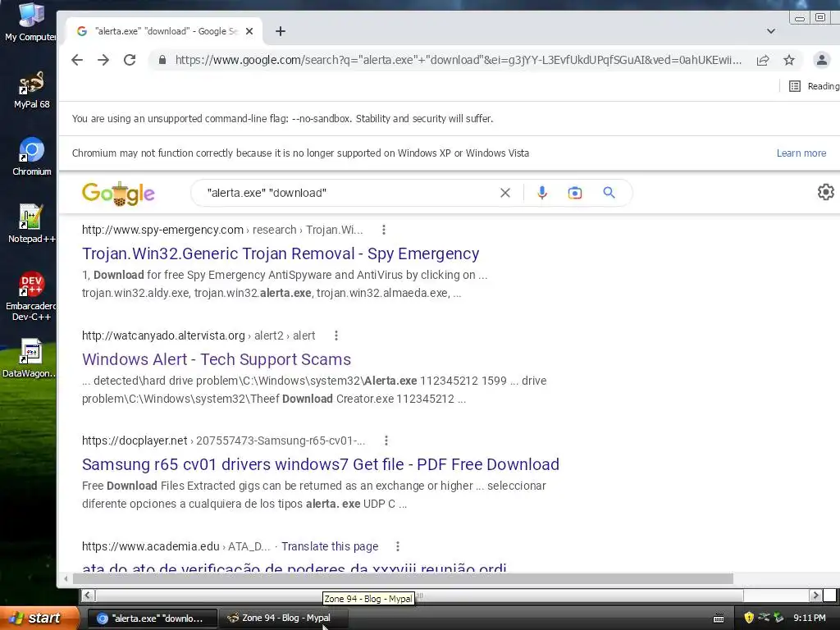
Task: Click the page horizontal scrollbar
Action: (403, 578)
